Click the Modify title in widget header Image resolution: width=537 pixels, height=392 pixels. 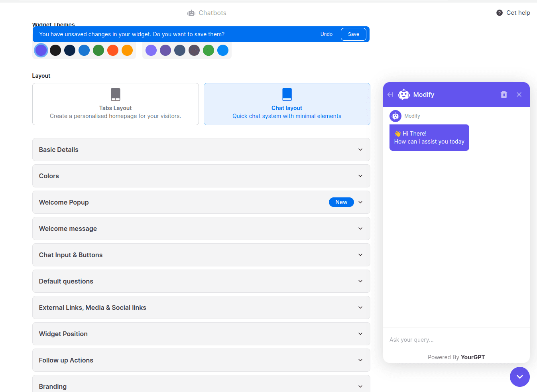point(424,95)
